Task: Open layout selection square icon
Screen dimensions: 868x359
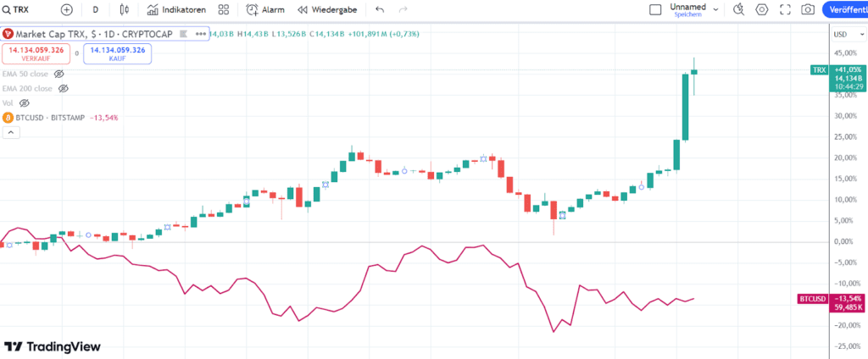Action: coord(655,9)
